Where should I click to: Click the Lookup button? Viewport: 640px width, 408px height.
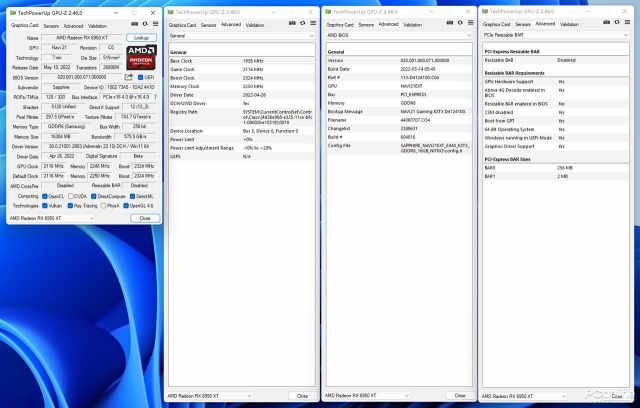point(141,38)
